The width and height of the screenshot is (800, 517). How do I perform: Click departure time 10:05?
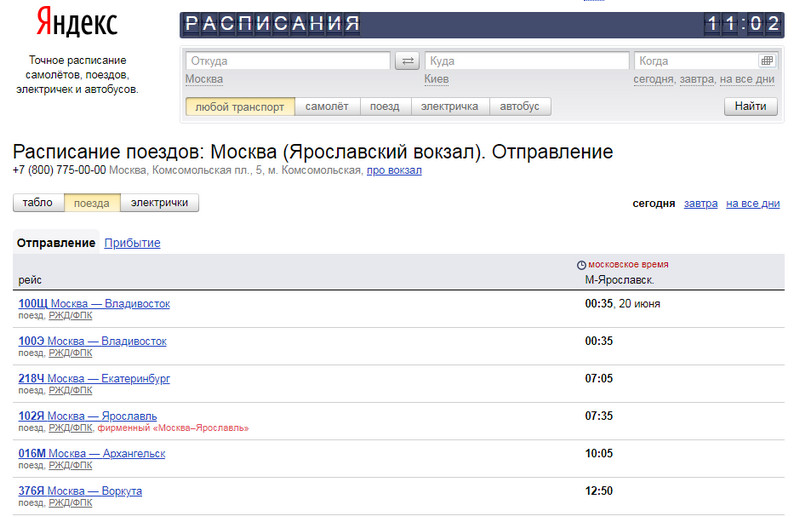click(x=599, y=453)
